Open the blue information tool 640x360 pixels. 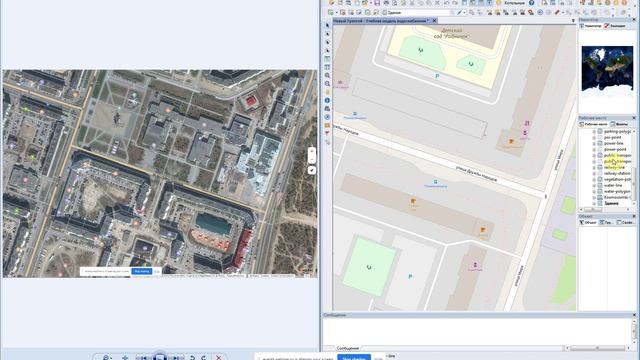coord(327,100)
